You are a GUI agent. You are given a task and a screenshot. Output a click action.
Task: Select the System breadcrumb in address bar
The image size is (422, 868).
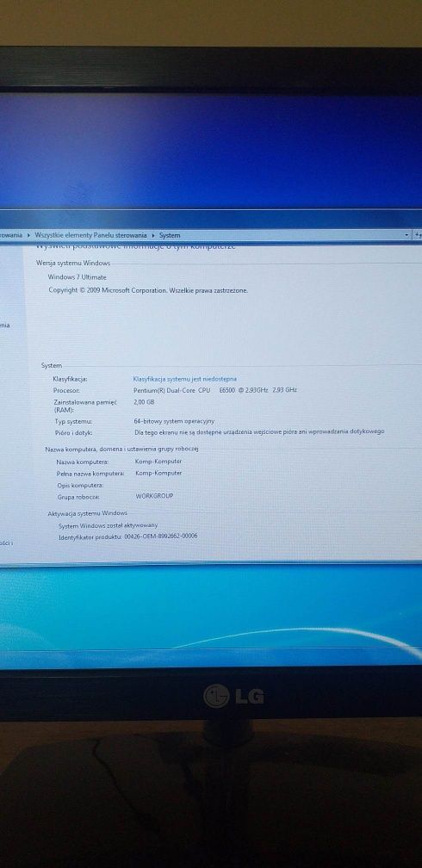(170, 235)
